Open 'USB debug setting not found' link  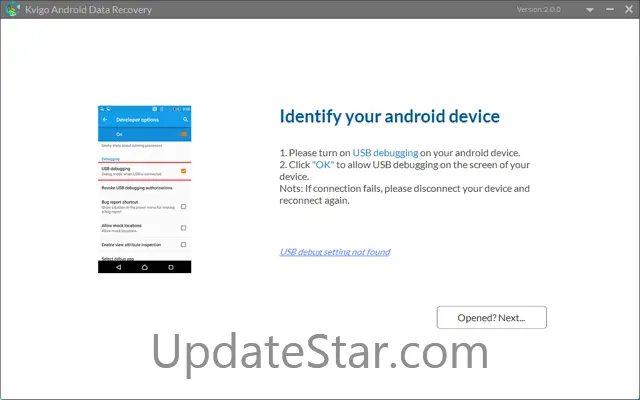click(x=335, y=252)
